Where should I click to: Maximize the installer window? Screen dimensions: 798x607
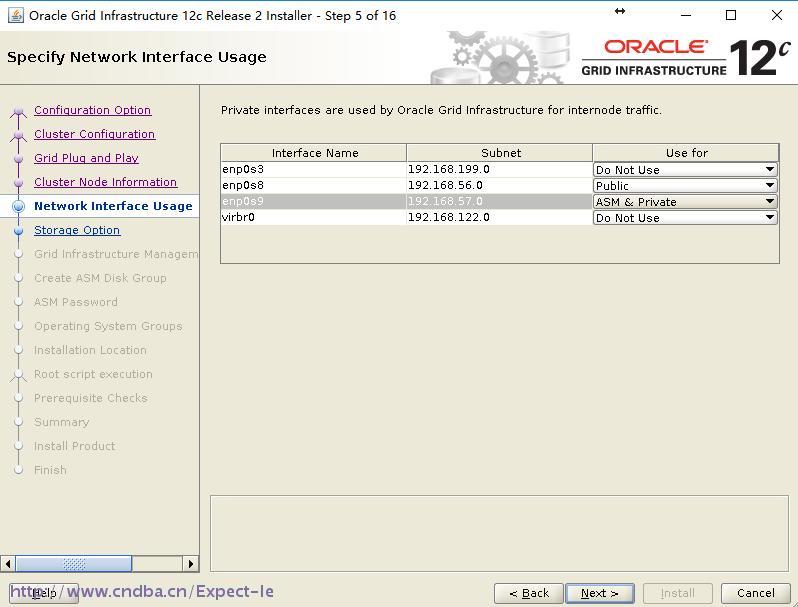tap(731, 15)
